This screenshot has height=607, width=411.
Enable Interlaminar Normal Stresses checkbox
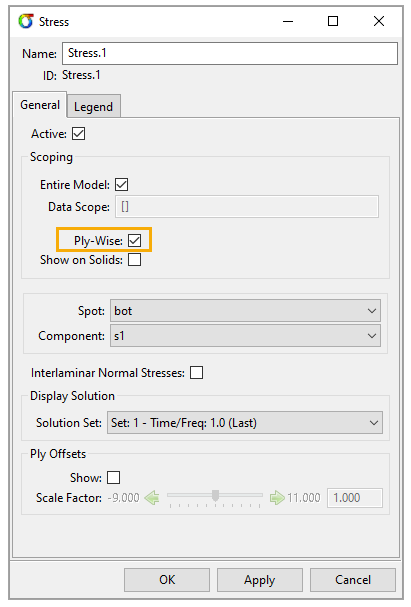(197, 372)
